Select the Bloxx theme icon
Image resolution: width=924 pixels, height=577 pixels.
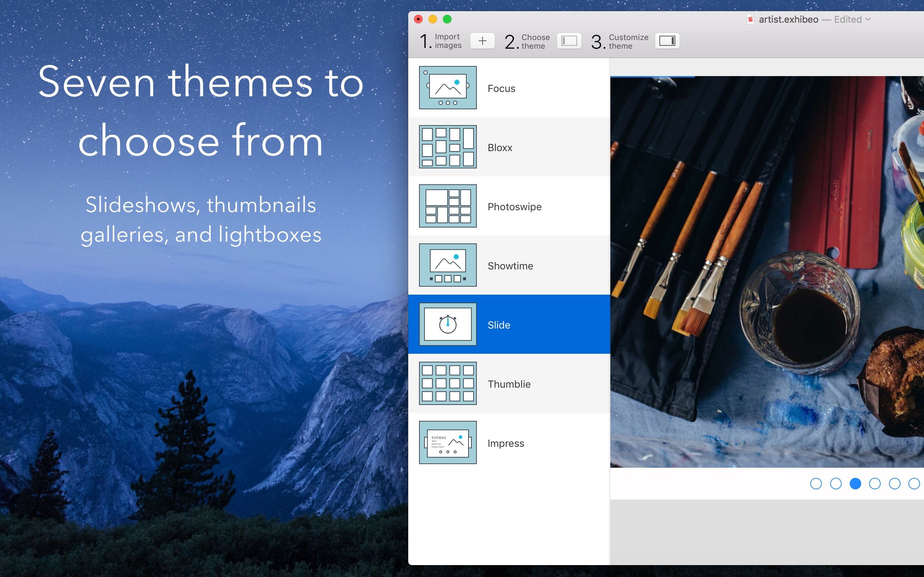coord(448,147)
